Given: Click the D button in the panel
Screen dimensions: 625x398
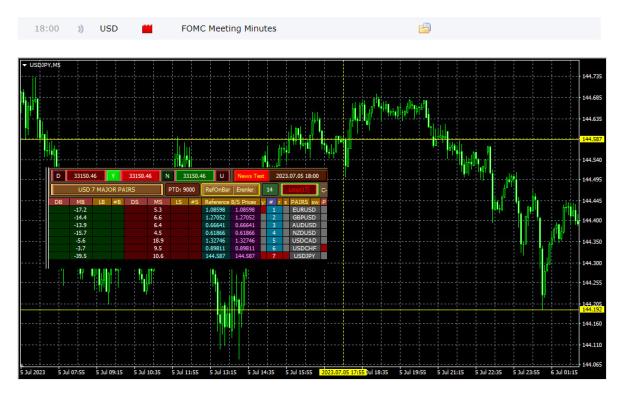Looking at the screenshot, I should pyautogui.click(x=59, y=176).
